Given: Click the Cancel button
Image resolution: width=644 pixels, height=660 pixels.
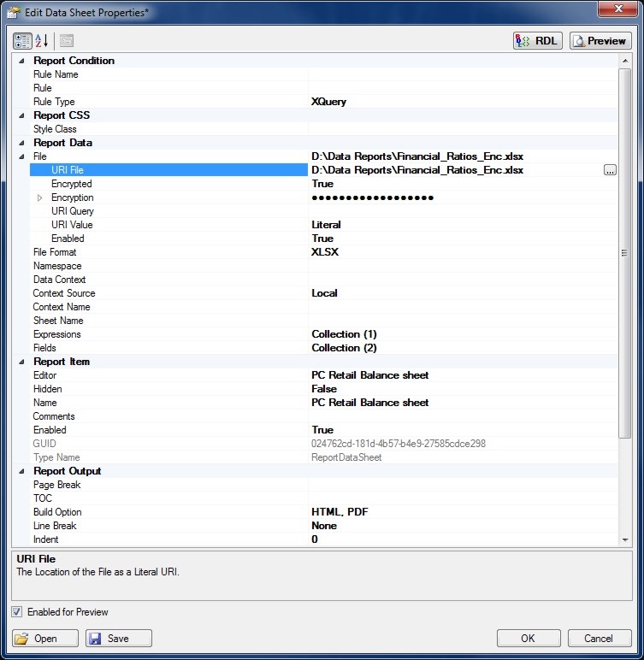Looking at the screenshot, I should pos(598,638).
